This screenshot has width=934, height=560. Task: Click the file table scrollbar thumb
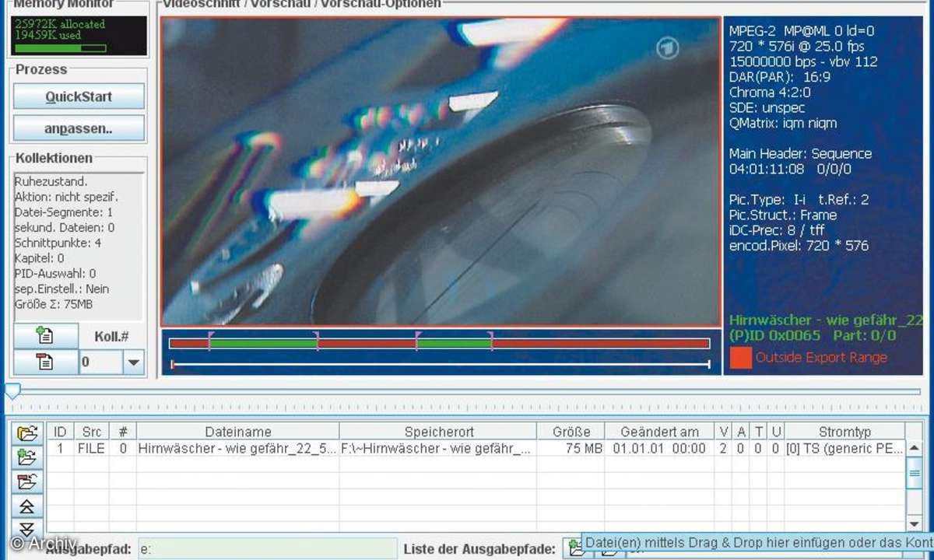[x=915, y=473]
